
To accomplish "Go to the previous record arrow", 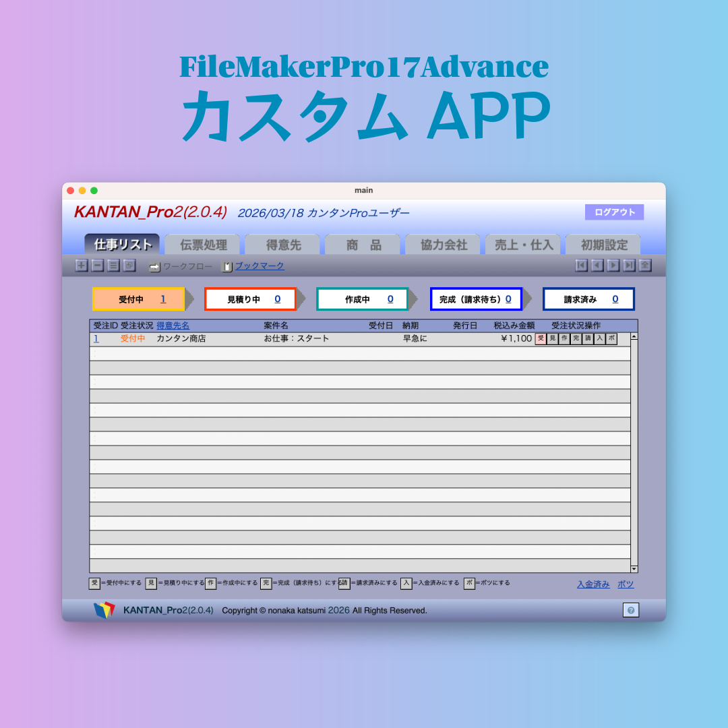I will pyautogui.click(x=597, y=266).
